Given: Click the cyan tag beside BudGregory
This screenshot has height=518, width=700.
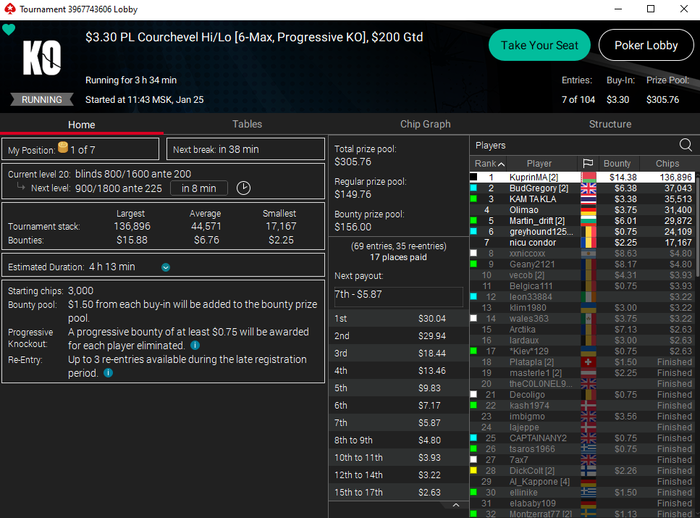Looking at the screenshot, I should pyautogui.click(x=473, y=188).
